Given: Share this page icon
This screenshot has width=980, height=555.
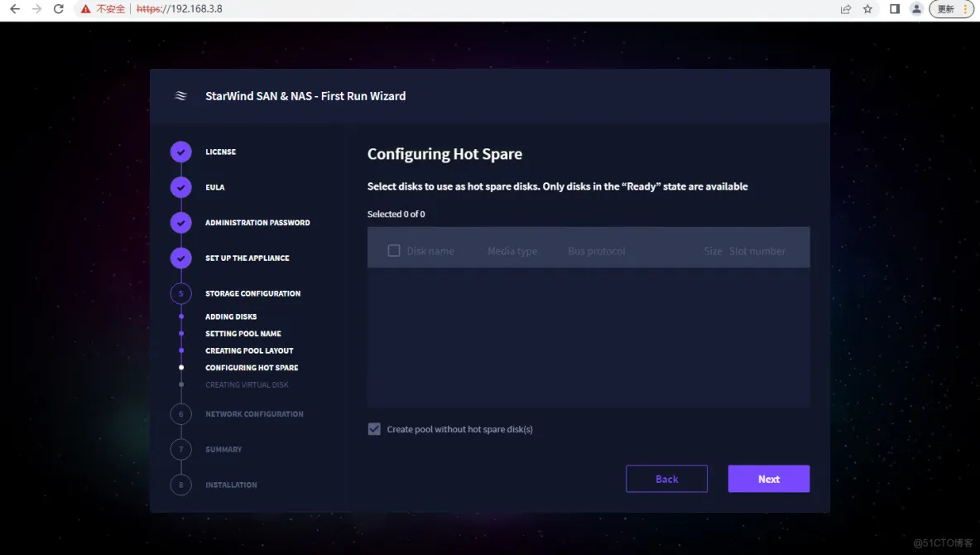Looking at the screenshot, I should (846, 9).
